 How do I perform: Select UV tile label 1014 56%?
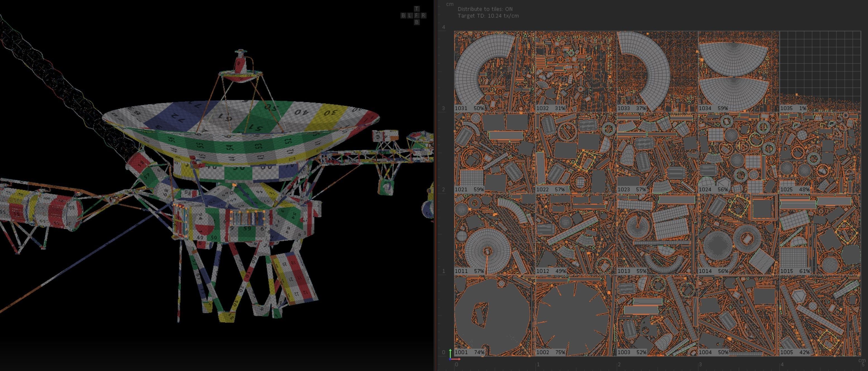click(x=713, y=271)
